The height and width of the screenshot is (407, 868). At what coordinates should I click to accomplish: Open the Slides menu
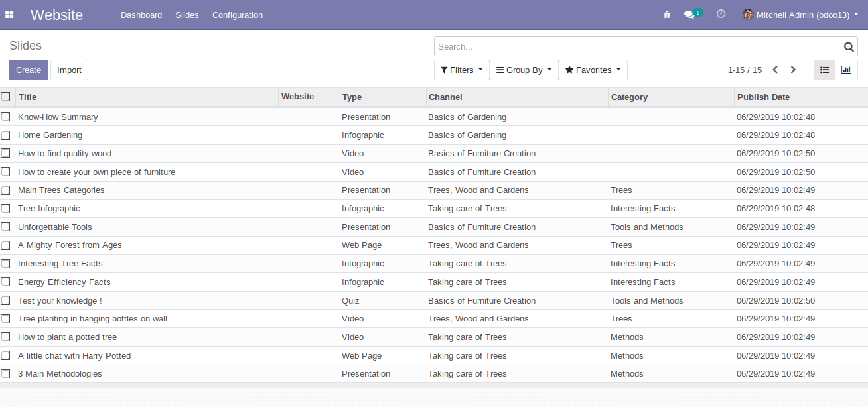[187, 15]
